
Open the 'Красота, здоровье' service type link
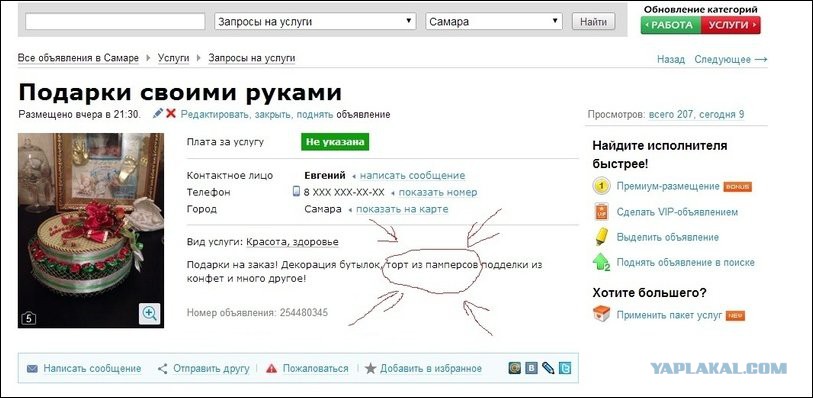(x=292, y=242)
